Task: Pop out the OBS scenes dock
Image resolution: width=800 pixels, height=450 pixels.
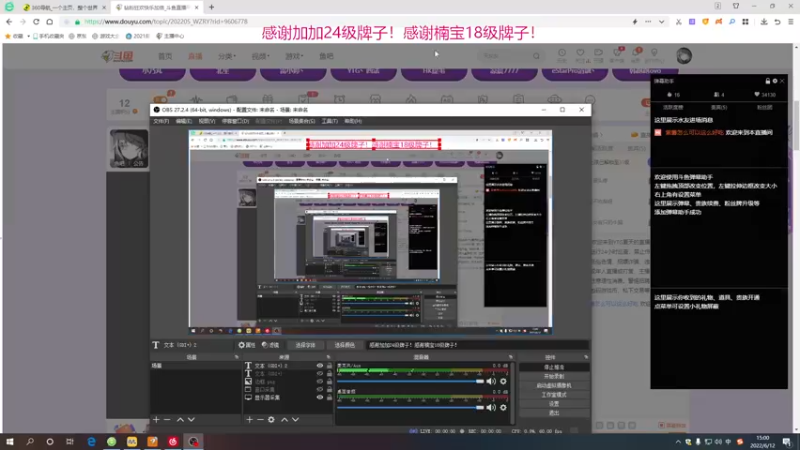Action: click(236, 357)
